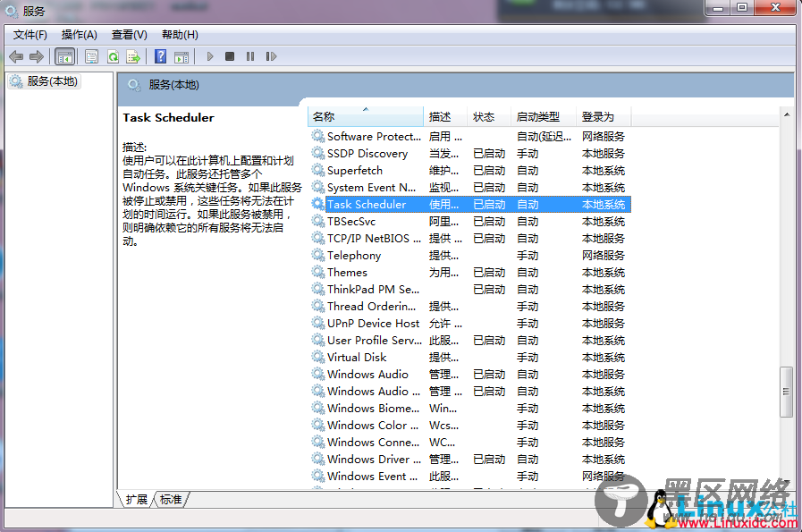Toggle the console tree show/hide icon

tap(65, 56)
